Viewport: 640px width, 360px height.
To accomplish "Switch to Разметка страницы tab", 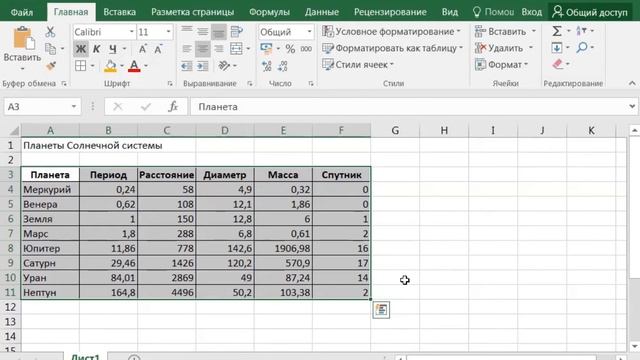I will pos(193,12).
